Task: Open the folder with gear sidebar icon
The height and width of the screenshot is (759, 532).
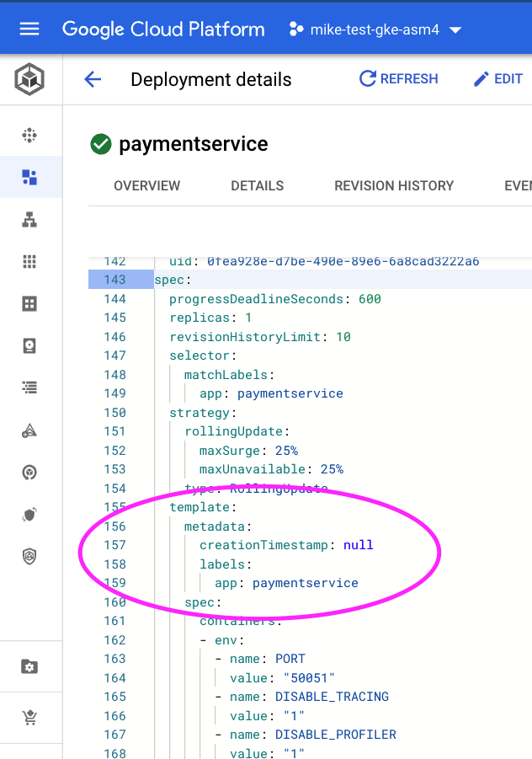Action: coord(29,666)
